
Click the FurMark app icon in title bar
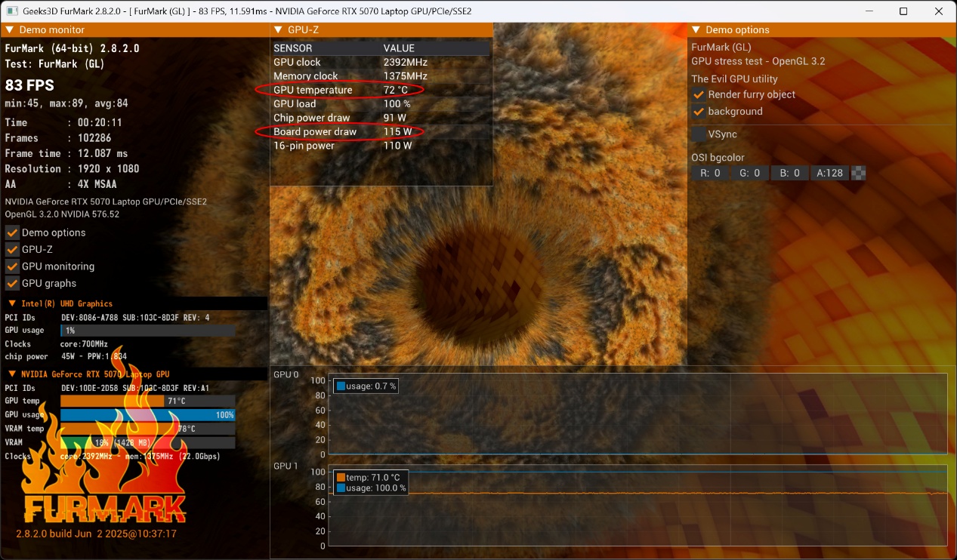coord(13,11)
